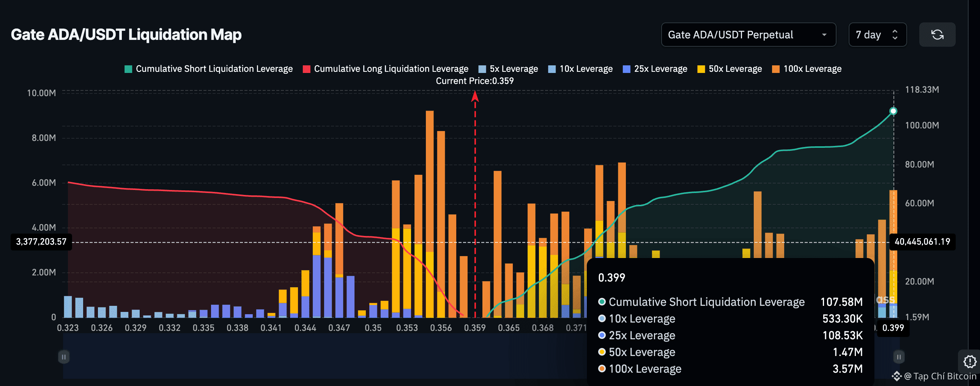Image resolution: width=980 pixels, height=386 pixels.
Task: Toggle the 5x Leverage legend series
Action: 508,69
